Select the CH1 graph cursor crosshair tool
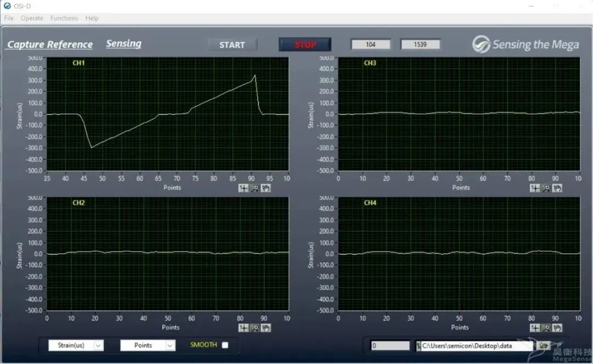 point(244,188)
